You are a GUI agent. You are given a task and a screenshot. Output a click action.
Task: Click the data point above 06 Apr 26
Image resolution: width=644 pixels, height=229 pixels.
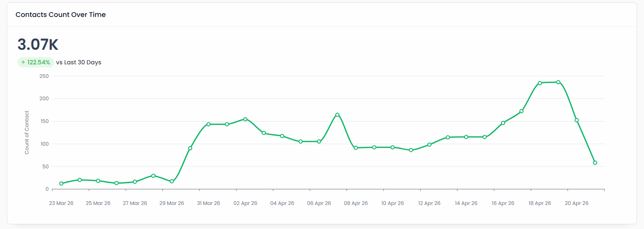[319, 142]
